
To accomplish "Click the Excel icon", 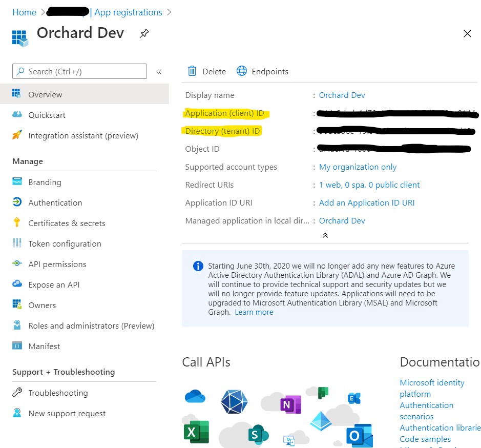I will (x=196, y=432).
